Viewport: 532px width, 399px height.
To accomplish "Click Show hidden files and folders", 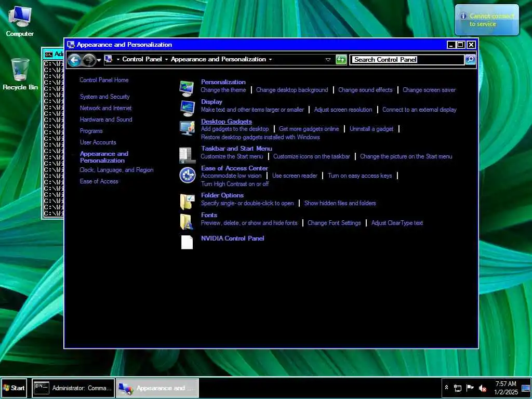I will (x=340, y=203).
